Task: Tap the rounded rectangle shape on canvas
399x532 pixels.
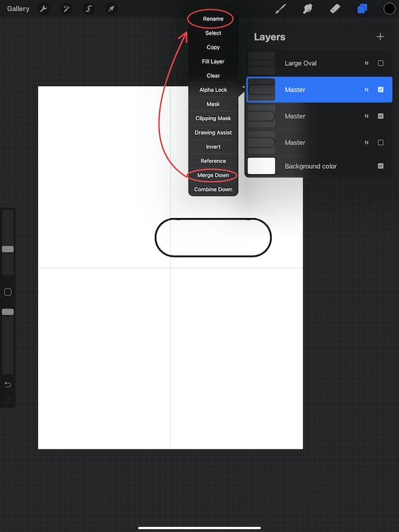Action: tap(213, 237)
